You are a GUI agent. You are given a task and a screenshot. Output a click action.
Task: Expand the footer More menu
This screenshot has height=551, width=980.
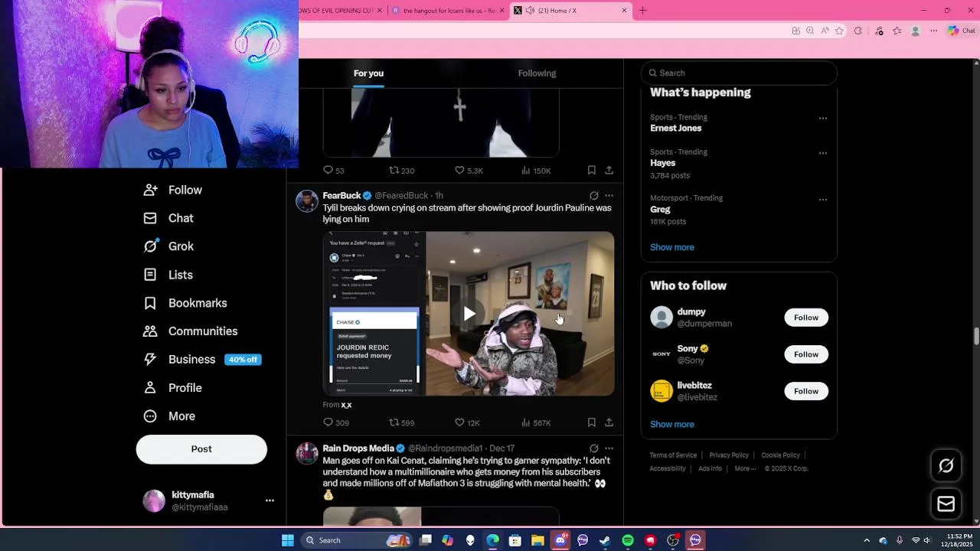[x=745, y=468]
